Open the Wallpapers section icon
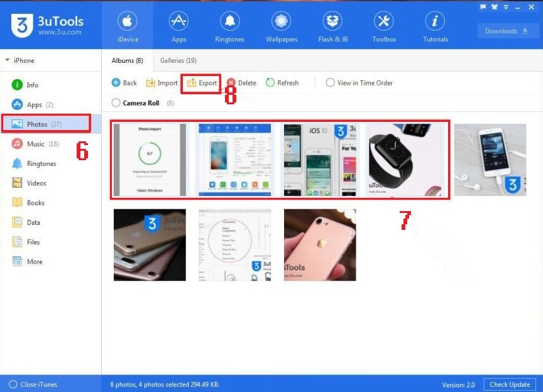Viewport: 543px width, 392px height. click(x=281, y=22)
